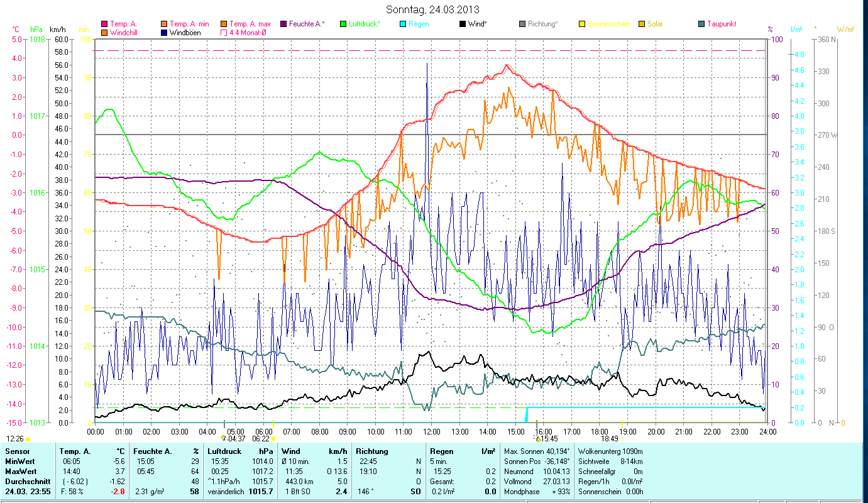Click the Temp. A. min legend label

click(187, 24)
